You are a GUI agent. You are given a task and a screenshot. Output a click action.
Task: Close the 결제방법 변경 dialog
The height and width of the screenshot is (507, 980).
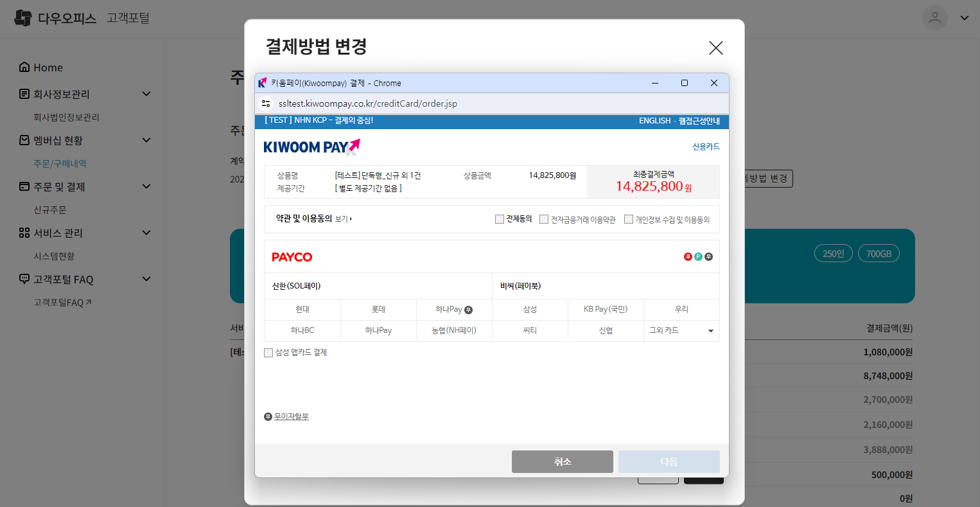coord(716,48)
